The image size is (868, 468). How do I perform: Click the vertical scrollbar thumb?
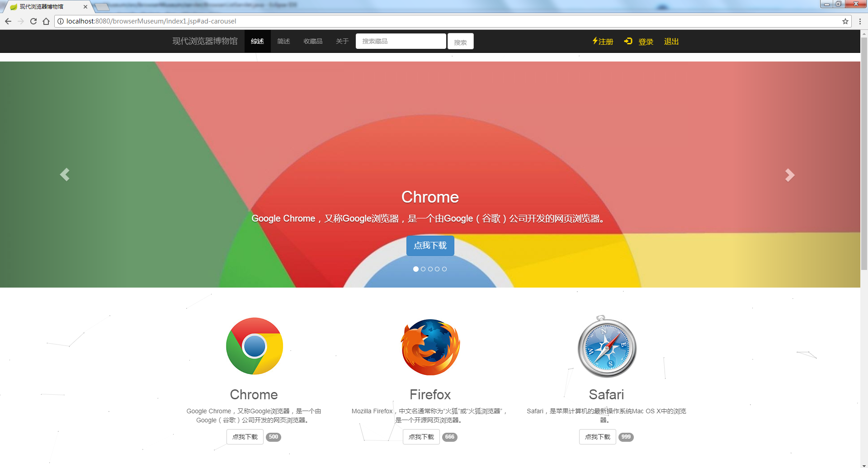point(864,153)
